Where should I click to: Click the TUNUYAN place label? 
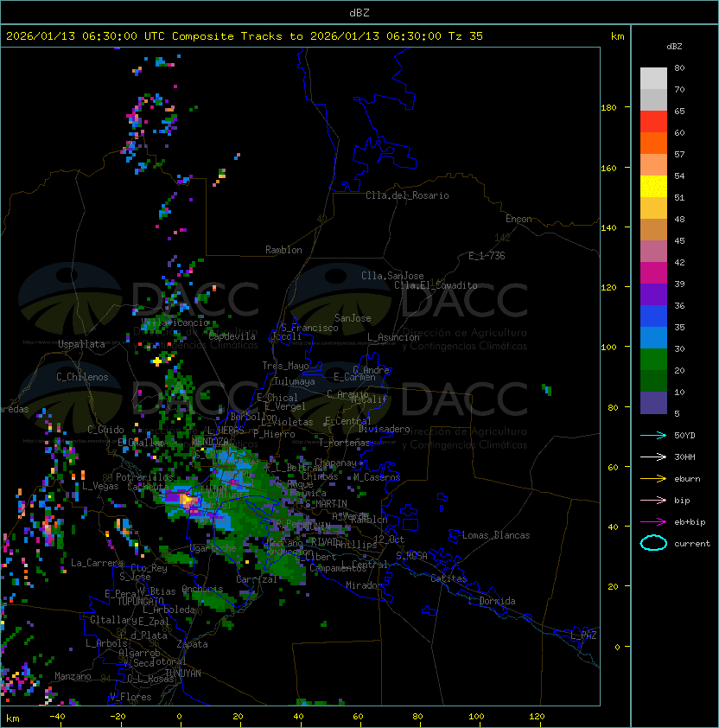pyautogui.click(x=183, y=674)
